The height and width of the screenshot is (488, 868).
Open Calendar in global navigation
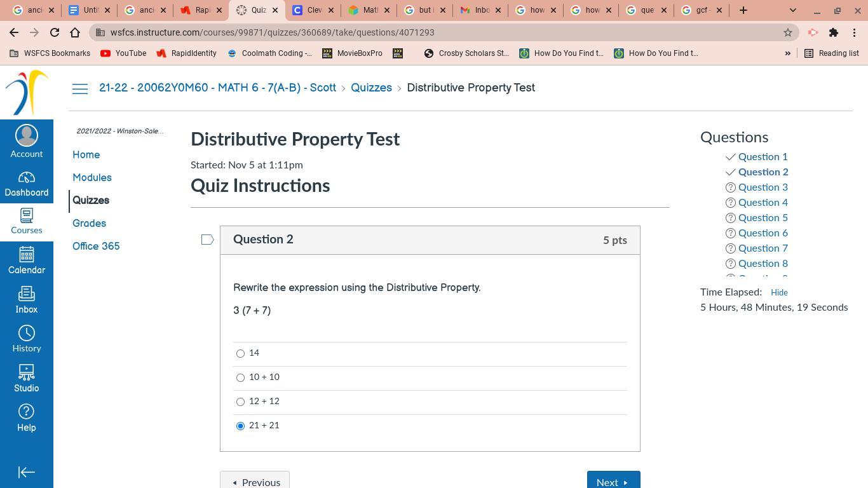(27, 261)
